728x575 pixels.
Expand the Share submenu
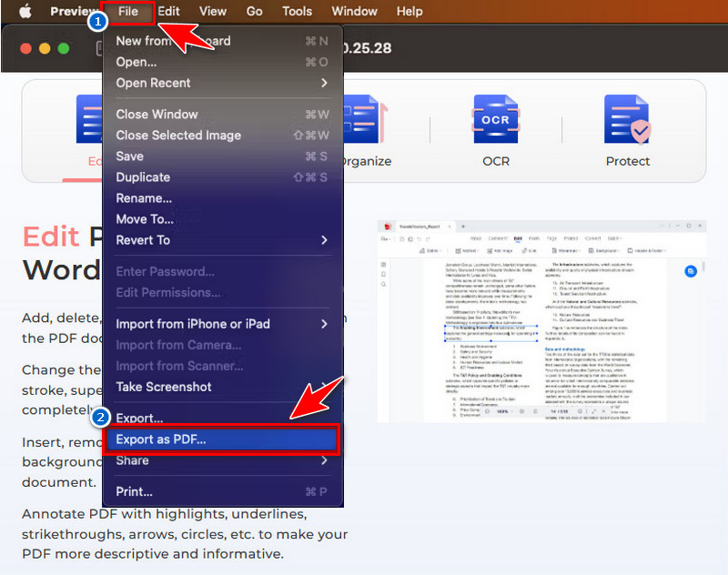(222, 460)
